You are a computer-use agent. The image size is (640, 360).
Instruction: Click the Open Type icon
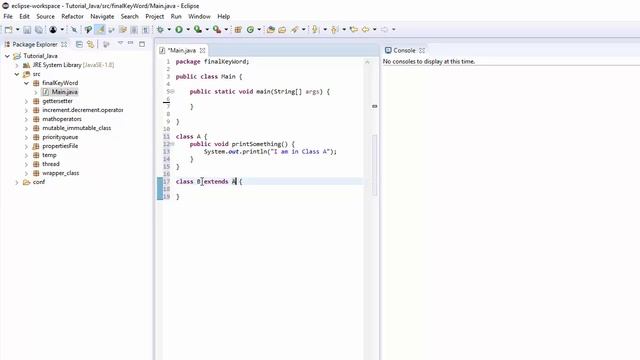point(270,29)
